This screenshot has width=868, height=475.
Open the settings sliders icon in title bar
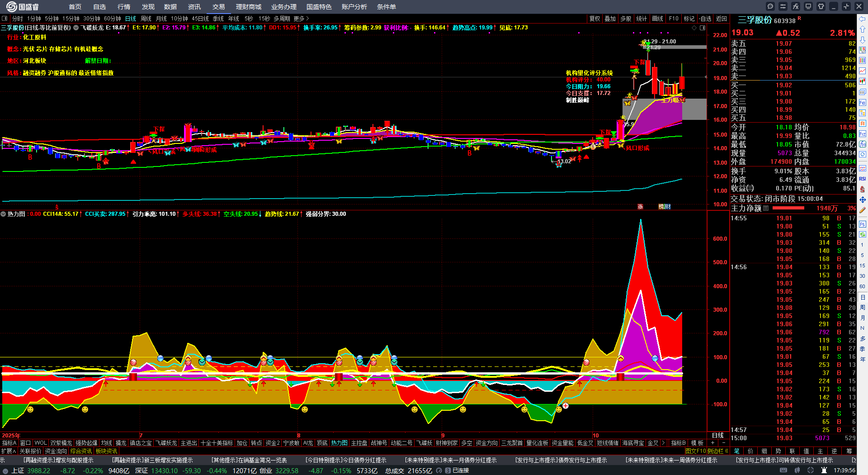783,6
